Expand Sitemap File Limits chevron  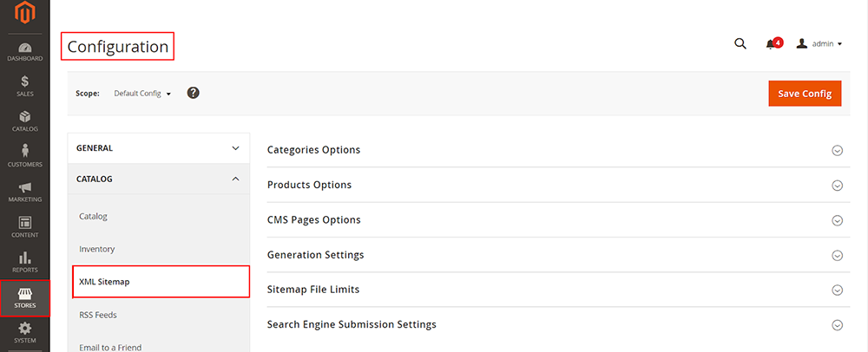point(837,290)
